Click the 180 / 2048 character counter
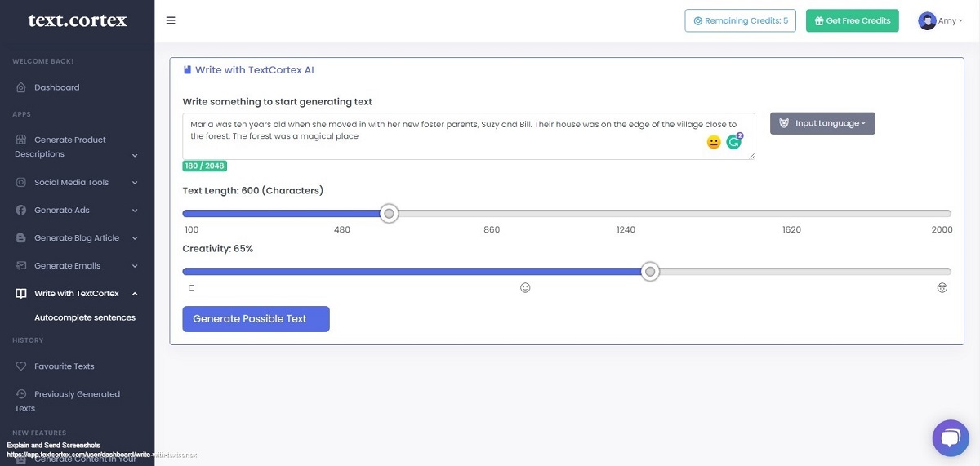Image resolution: width=980 pixels, height=466 pixels. click(204, 166)
